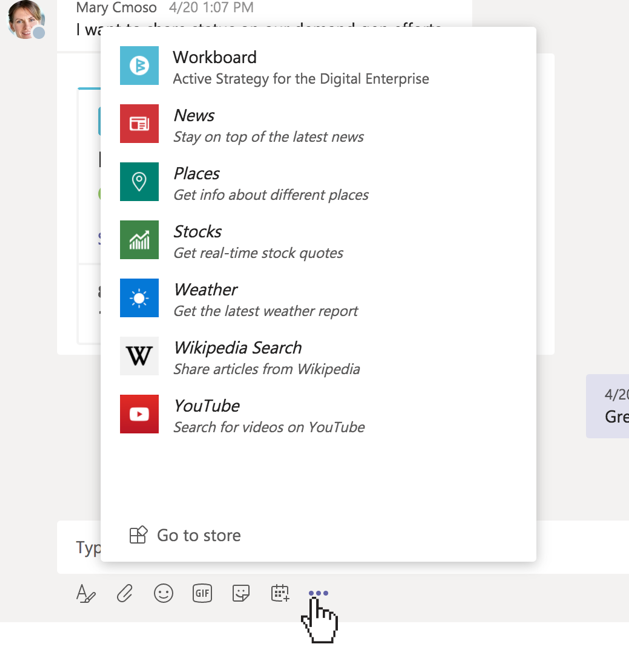The image size is (629, 645).
Task: Click the Mary Cmoso sender name
Action: tap(116, 7)
